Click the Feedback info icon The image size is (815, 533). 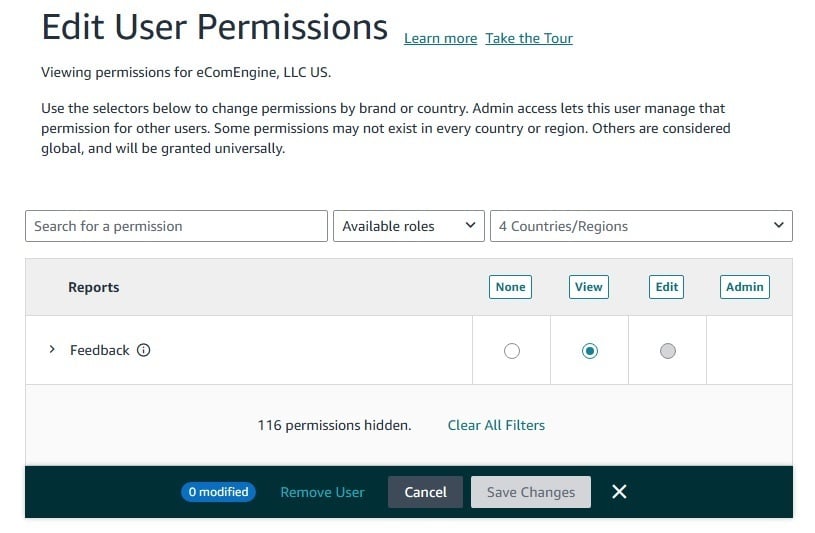tap(143, 350)
